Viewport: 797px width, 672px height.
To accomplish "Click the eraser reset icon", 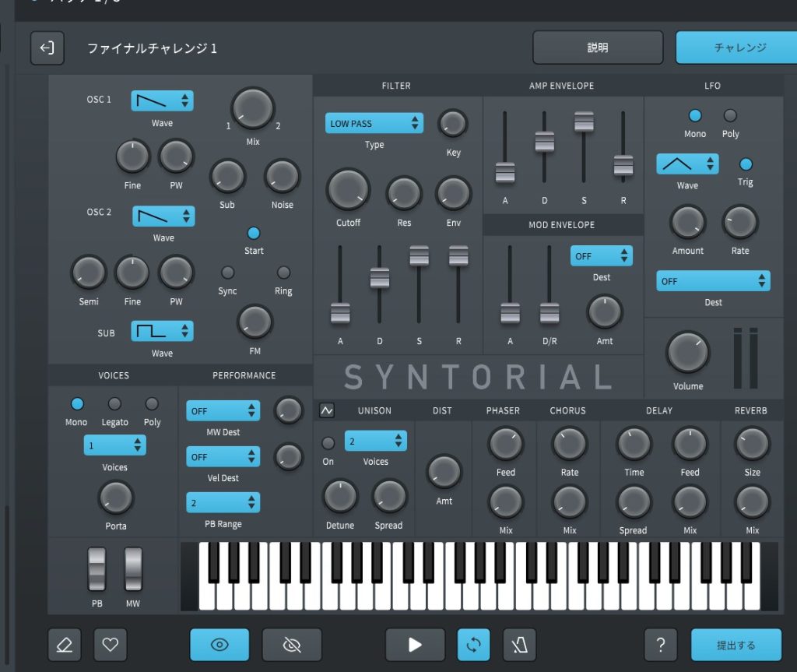I will (65, 645).
